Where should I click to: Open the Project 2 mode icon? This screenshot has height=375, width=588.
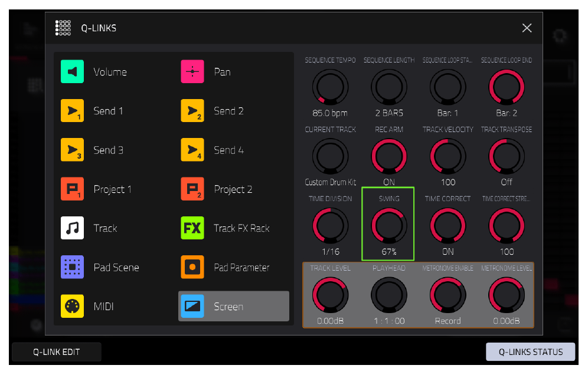coord(192,189)
